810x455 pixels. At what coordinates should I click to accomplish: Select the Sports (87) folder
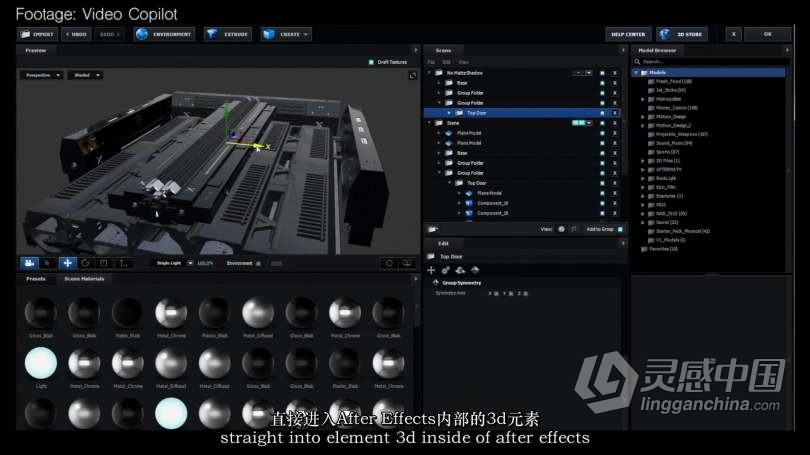(x=667, y=152)
